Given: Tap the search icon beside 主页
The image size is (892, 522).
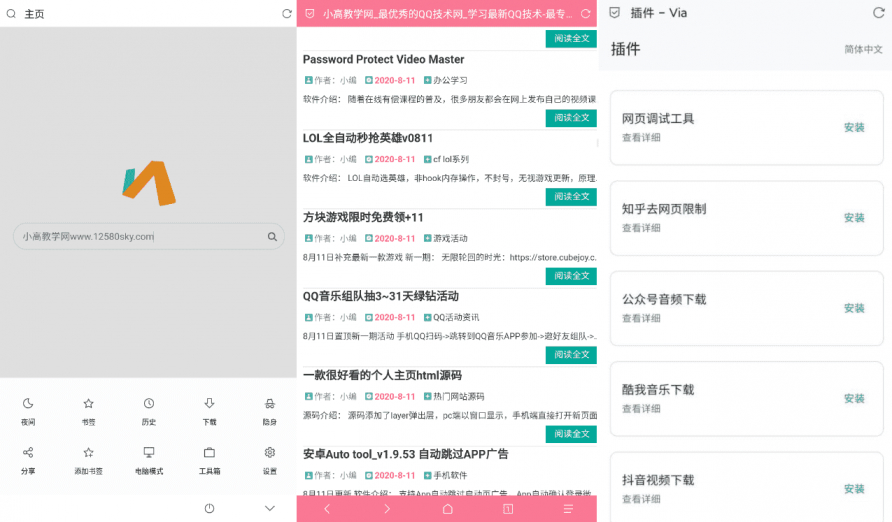Looking at the screenshot, I should [11, 14].
